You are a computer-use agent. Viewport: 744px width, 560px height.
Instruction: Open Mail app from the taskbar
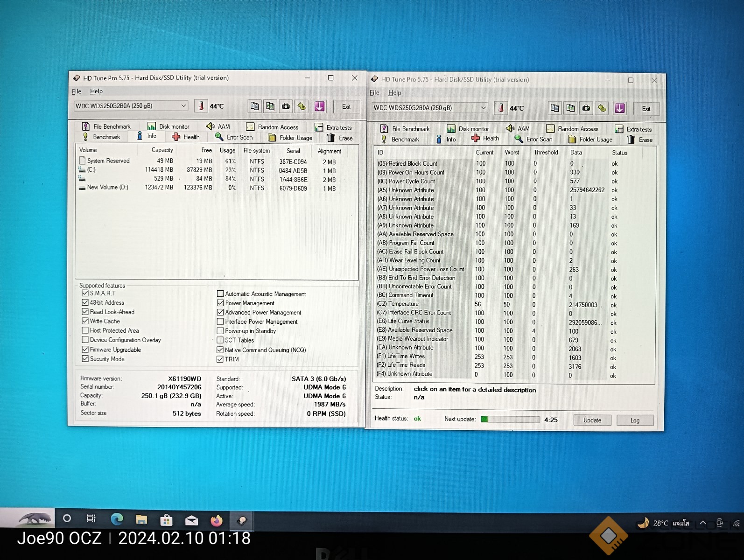[191, 520]
